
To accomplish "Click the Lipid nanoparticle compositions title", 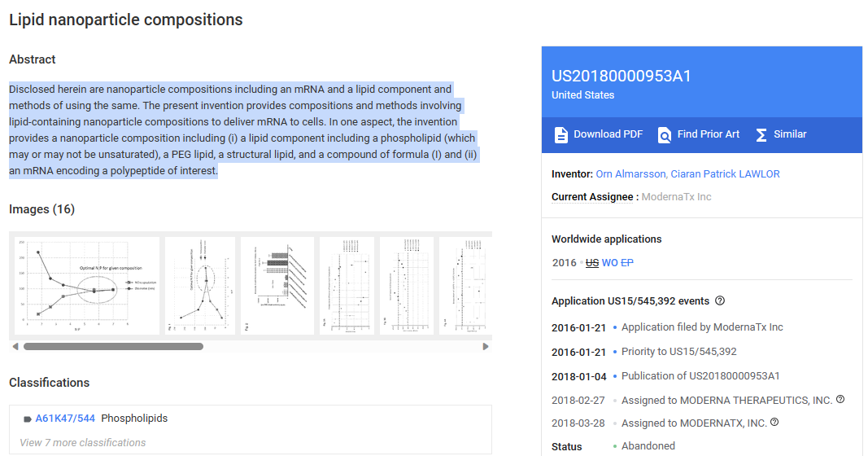I will [125, 20].
